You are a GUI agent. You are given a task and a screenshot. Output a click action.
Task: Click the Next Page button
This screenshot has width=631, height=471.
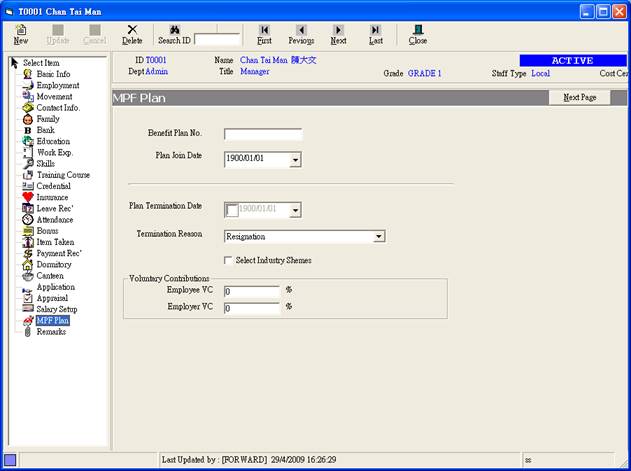(x=579, y=98)
